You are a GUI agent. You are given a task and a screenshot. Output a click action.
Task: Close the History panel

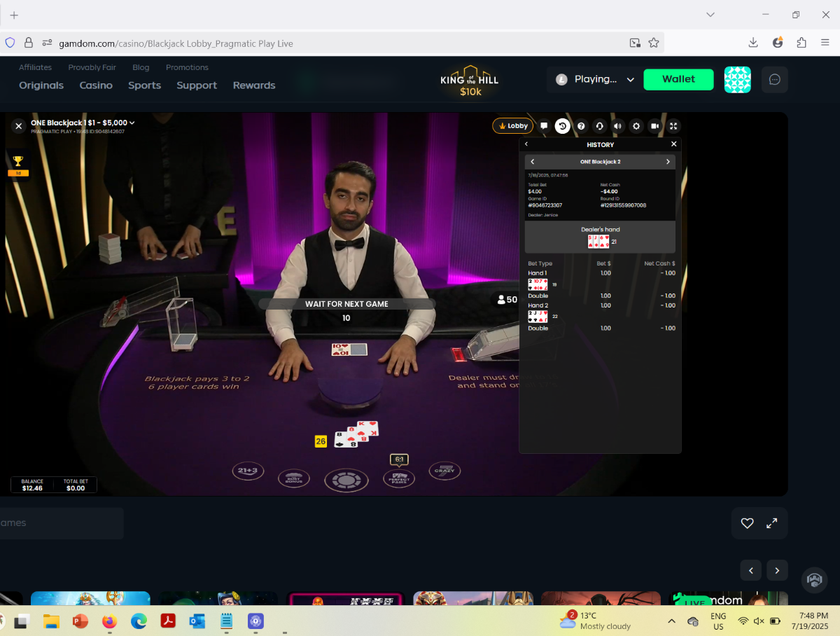[x=674, y=144]
